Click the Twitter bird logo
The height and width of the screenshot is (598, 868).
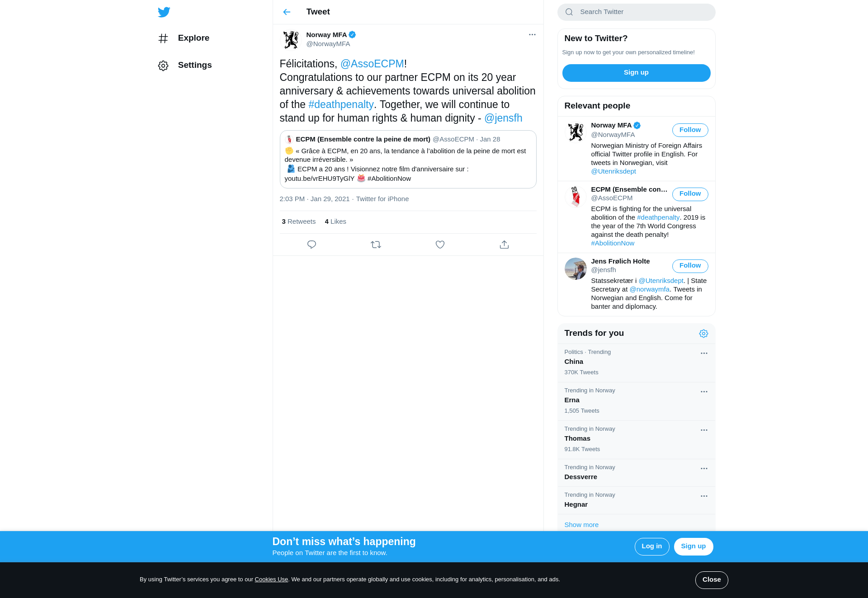click(164, 12)
